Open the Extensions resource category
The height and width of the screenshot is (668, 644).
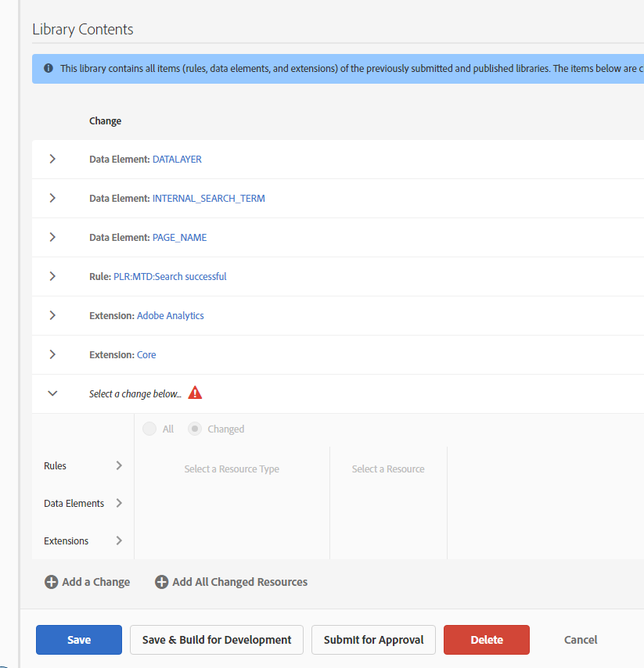click(83, 541)
